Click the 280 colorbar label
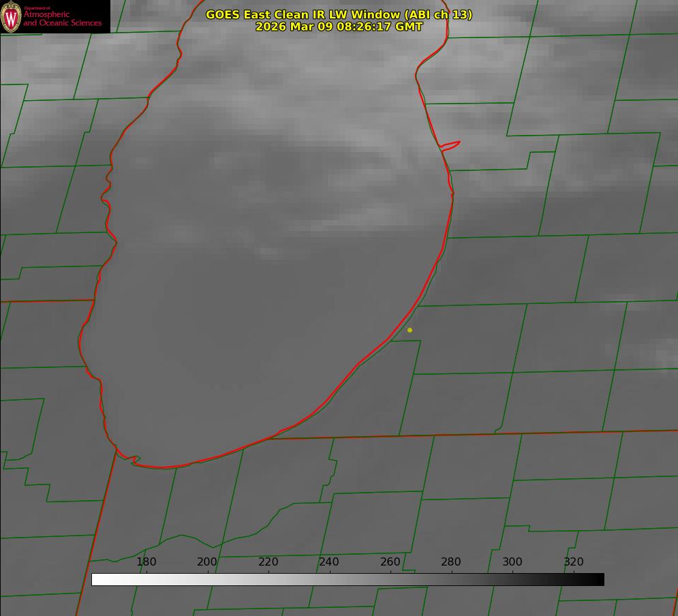678x616 pixels. [x=451, y=562]
